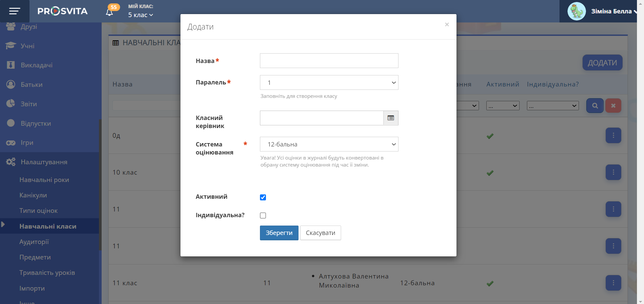644x304 pixels.
Task: Open the Активний column filter dropdown
Action: coord(502,106)
